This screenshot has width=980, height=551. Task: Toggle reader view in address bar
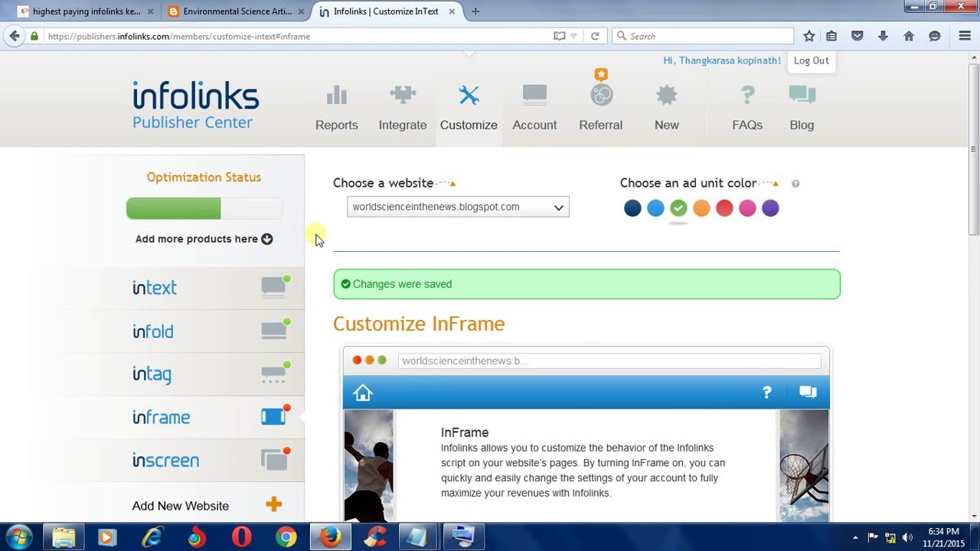(x=560, y=36)
